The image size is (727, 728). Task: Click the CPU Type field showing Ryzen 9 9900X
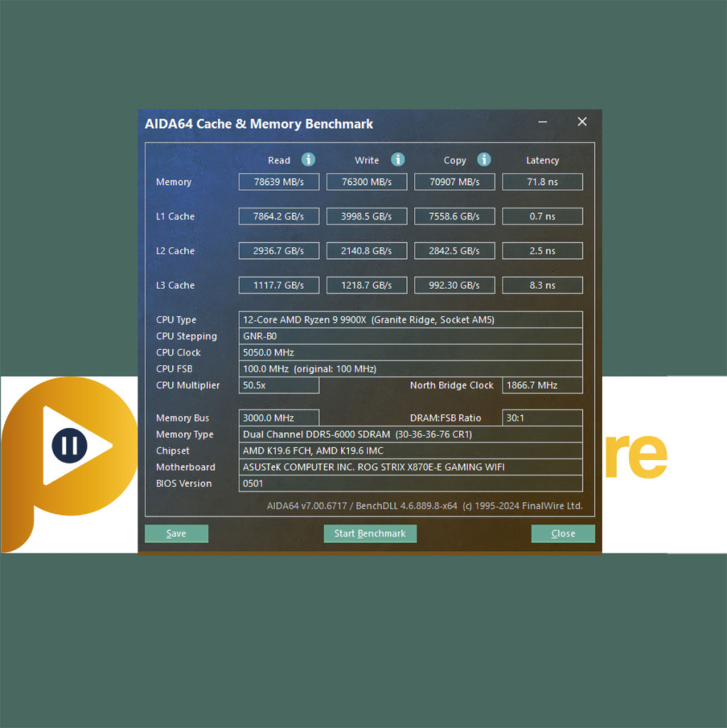click(410, 319)
